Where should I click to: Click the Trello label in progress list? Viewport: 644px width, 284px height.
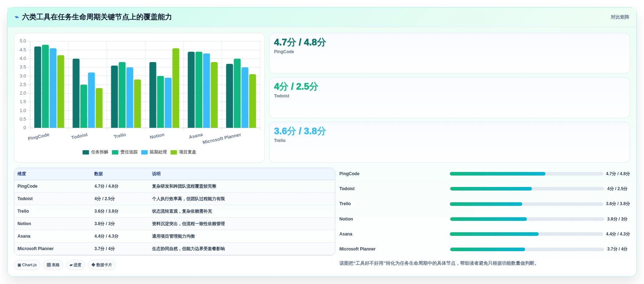click(345, 204)
